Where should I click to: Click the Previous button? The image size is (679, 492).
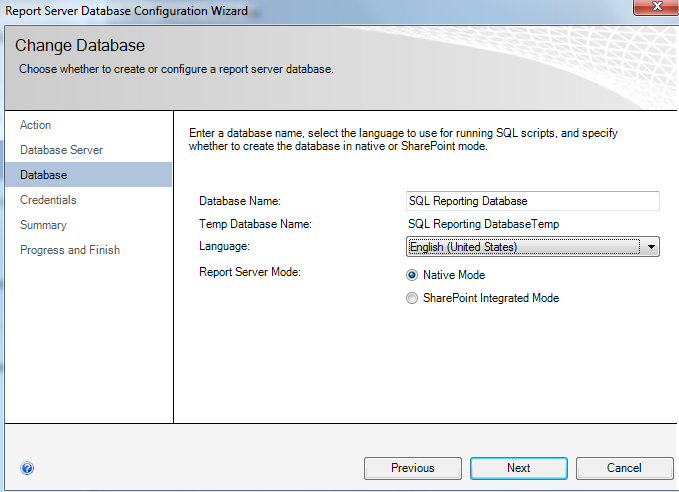413,468
